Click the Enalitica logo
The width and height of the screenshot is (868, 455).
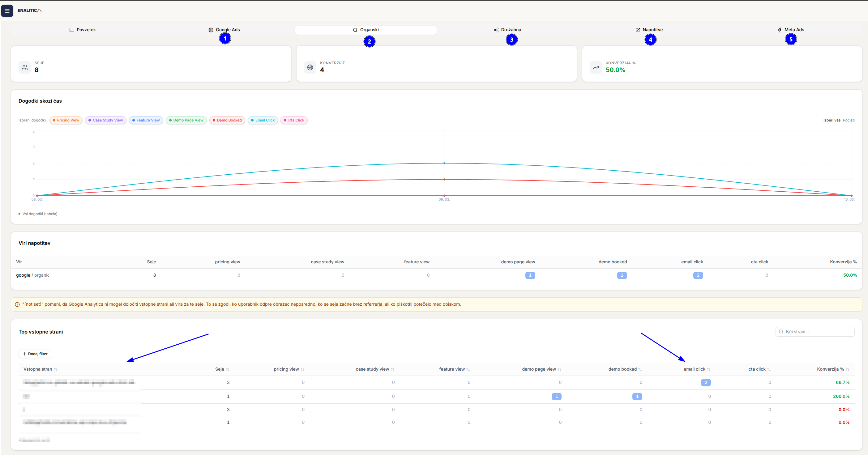[29, 11]
